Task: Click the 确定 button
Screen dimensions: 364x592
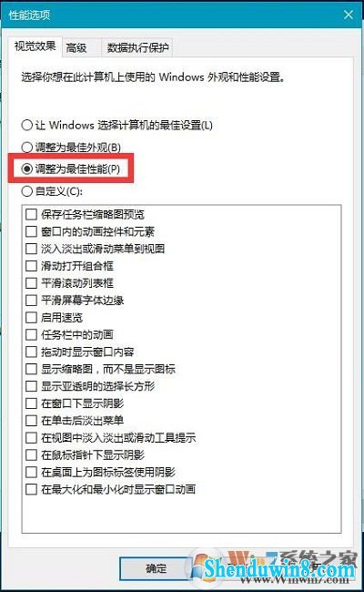Action: 157,568
